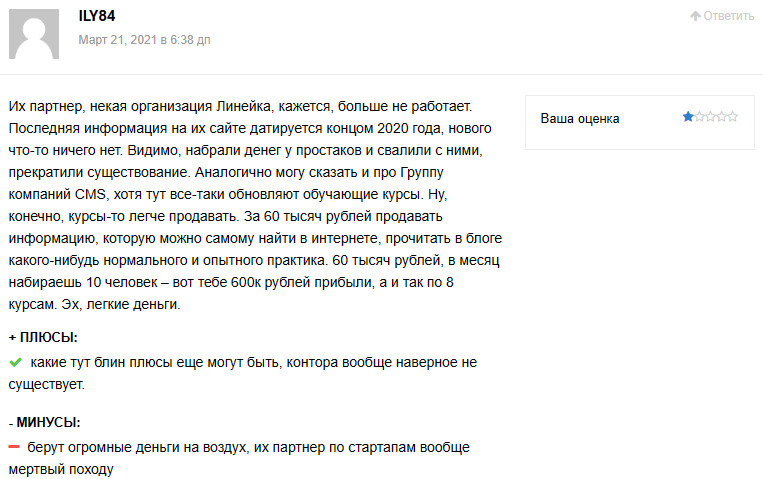Select the second rating star

(x=699, y=117)
